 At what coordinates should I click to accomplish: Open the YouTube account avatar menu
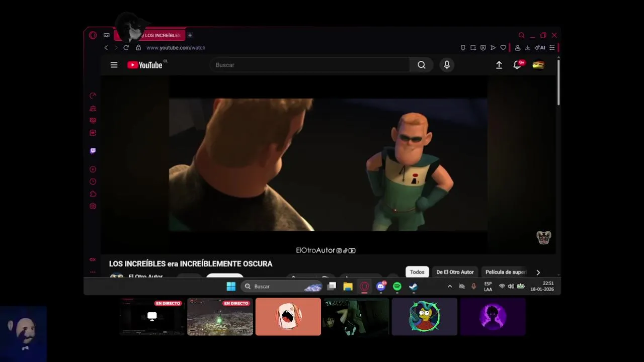(x=538, y=65)
